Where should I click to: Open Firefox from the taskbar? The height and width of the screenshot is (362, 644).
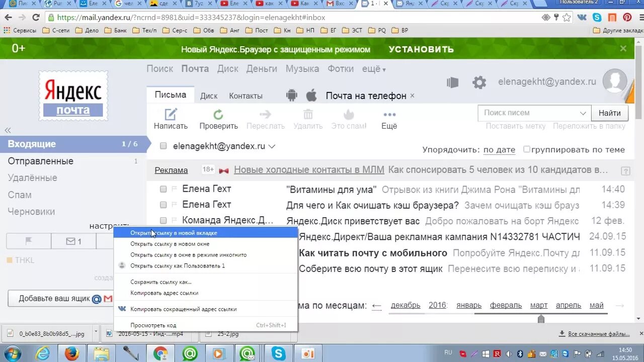72,353
